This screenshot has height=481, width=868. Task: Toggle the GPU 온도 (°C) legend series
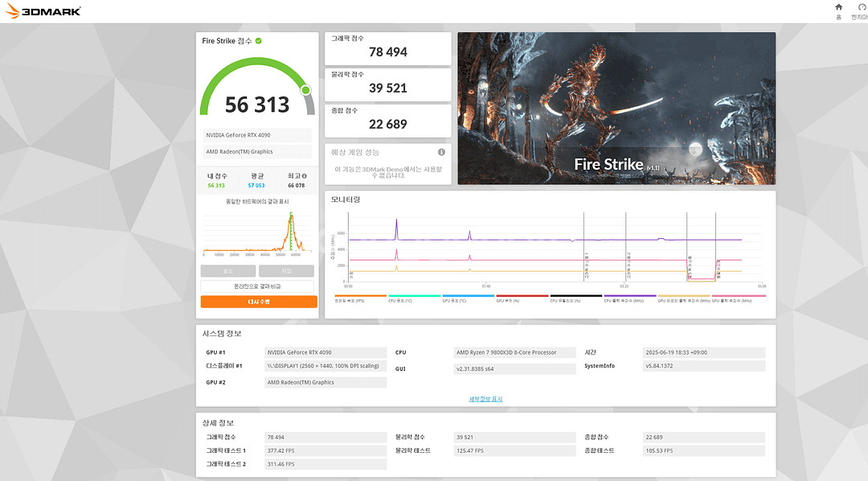pyautogui.click(x=468, y=298)
